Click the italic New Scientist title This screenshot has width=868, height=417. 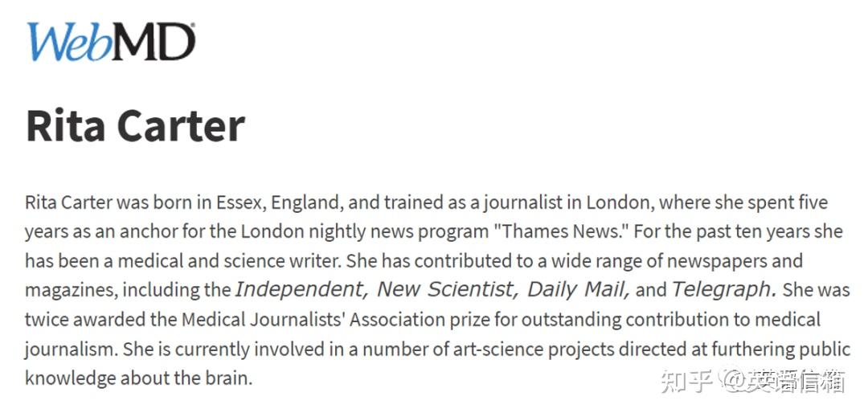click(448, 289)
